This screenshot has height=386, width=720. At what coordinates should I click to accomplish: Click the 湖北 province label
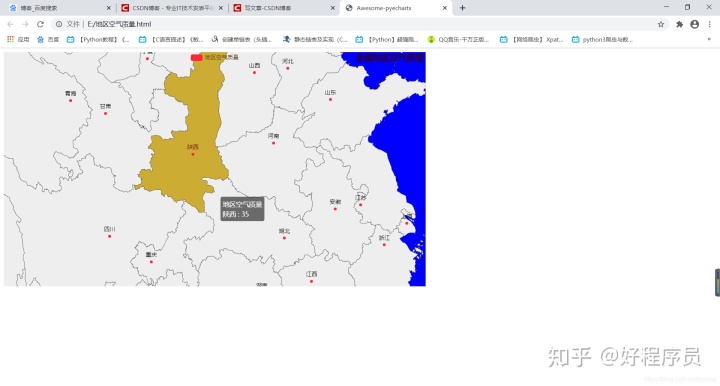pos(284,231)
